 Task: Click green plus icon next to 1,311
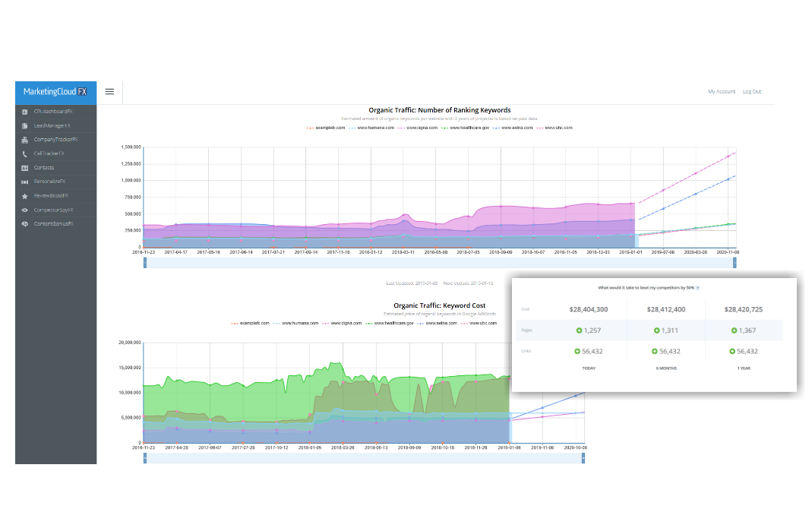pos(656,330)
